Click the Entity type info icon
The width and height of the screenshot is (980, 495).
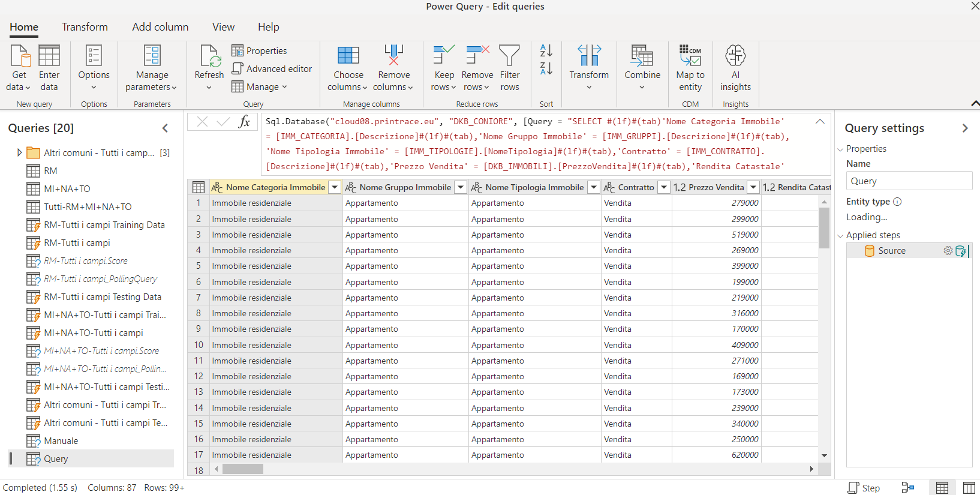coord(897,202)
